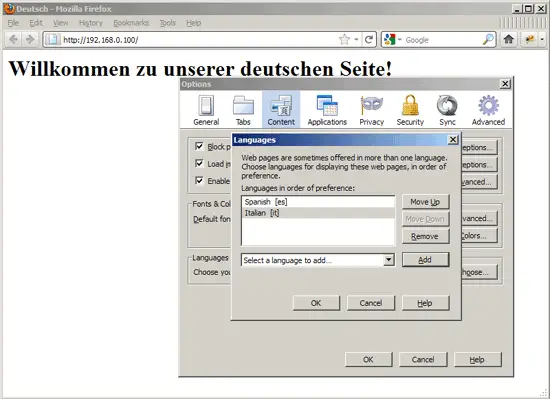
Task: Open the URL history dropdown arrow
Action: pos(356,39)
